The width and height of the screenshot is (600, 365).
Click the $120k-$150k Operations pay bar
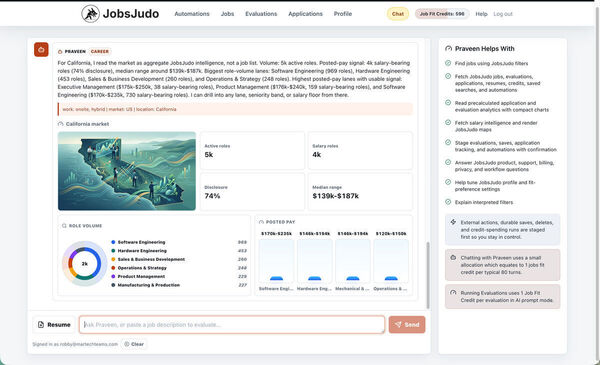click(x=391, y=261)
